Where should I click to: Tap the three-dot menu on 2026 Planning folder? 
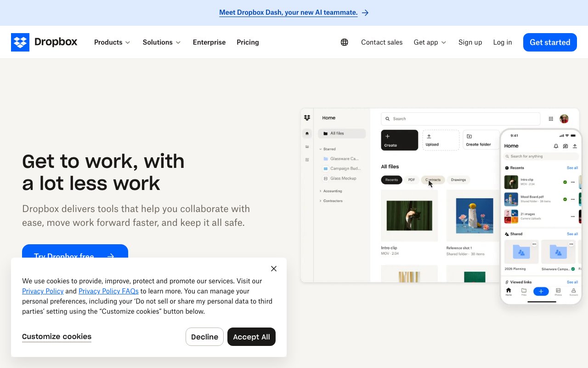(534, 244)
